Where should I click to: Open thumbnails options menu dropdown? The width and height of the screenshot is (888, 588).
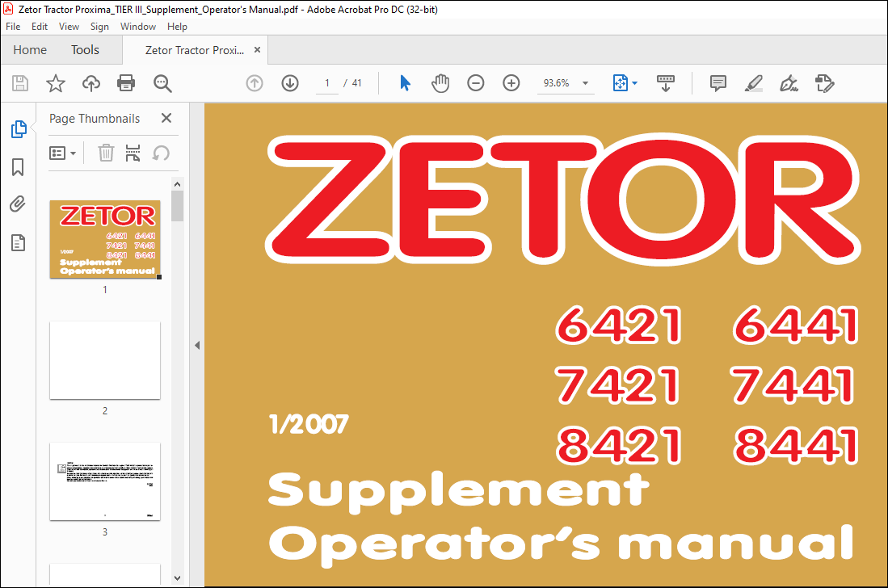click(63, 153)
